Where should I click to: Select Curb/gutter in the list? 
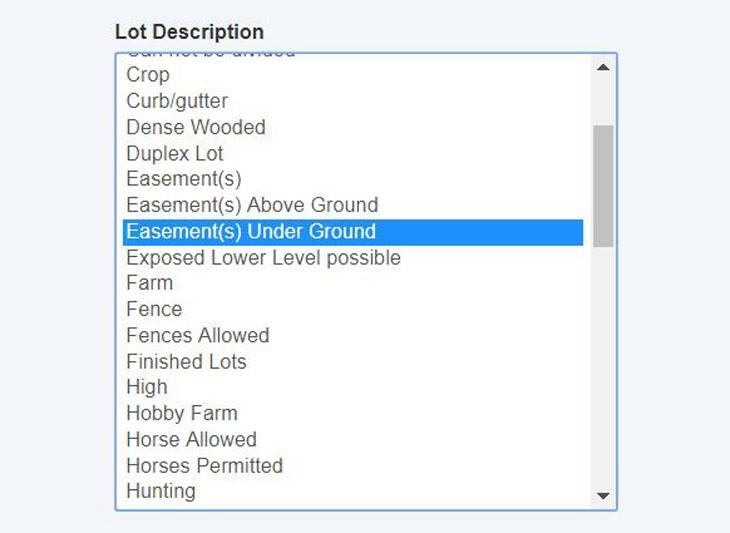(177, 101)
